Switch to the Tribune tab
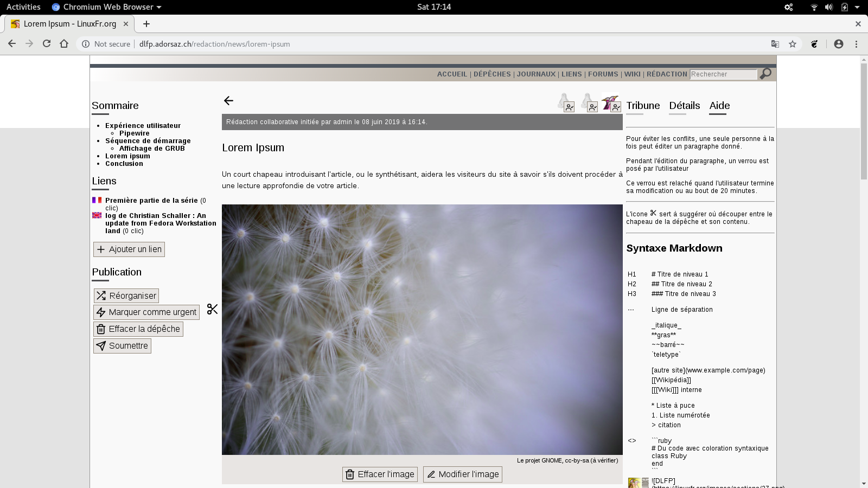 643,106
